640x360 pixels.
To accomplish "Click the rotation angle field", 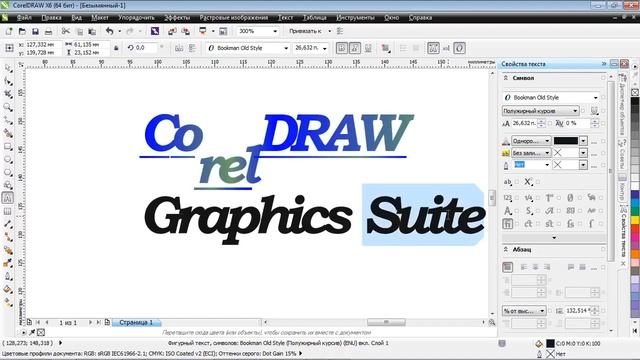I will tap(146, 48).
